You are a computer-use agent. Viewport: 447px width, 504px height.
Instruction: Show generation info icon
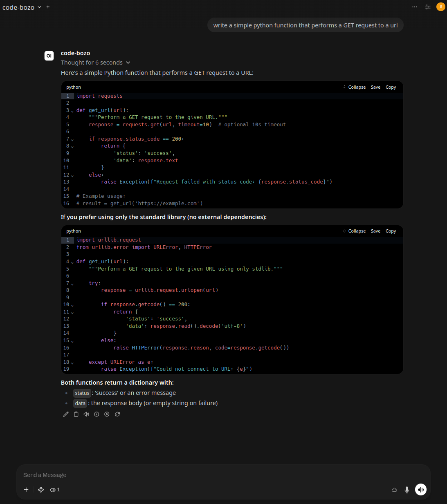(x=97, y=414)
